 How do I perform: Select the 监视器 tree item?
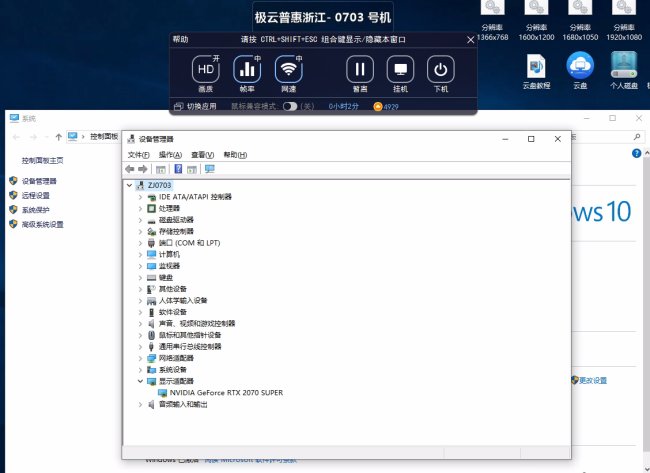tap(169, 266)
